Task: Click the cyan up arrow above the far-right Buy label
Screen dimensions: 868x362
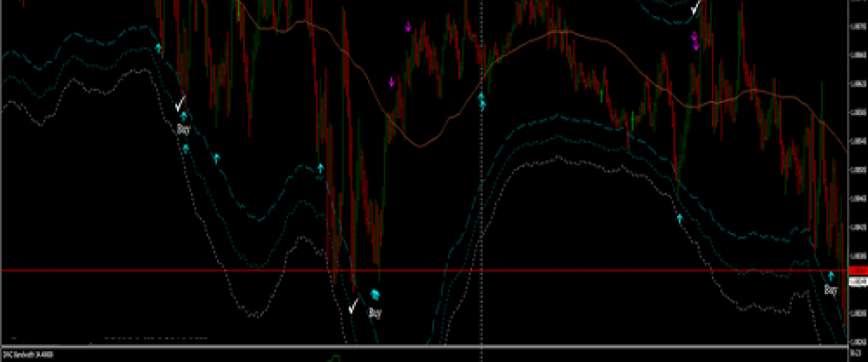Action: pos(831,276)
